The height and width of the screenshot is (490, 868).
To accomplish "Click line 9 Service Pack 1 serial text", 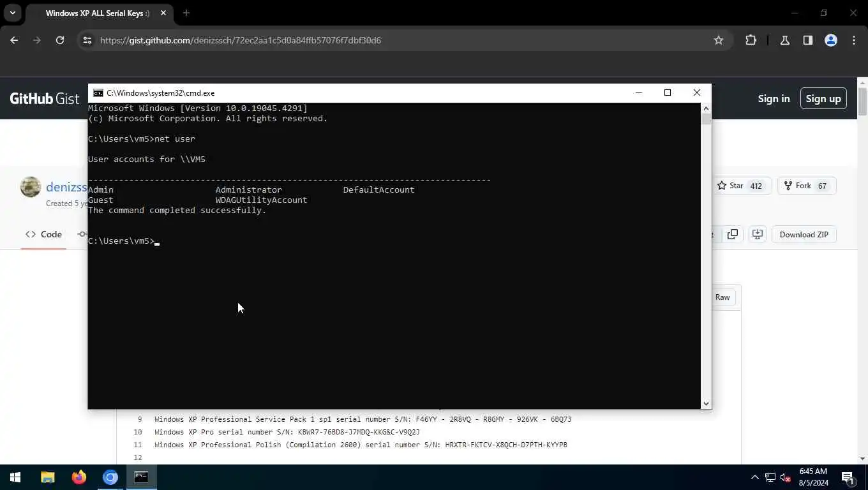I will pyautogui.click(x=363, y=419).
